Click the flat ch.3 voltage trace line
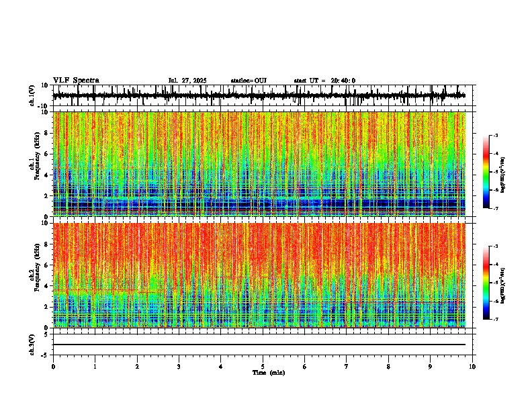Image resolution: width=532 pixels, height=411 pixels. 259,345
